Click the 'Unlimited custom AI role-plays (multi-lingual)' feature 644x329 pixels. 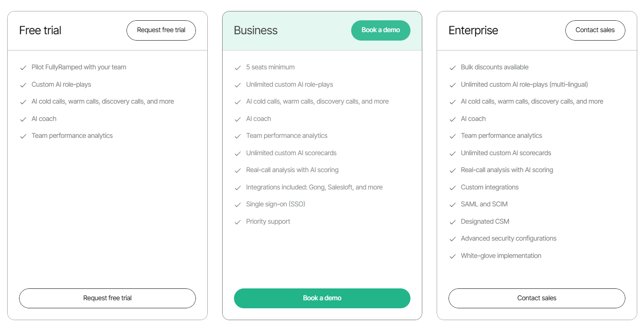pyautogui.click(x=524, y=85)
